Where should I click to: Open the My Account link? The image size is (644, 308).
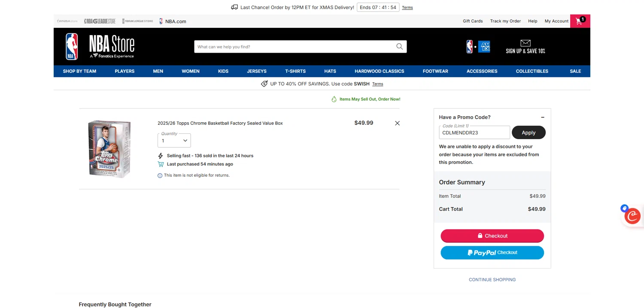(556, 21)
